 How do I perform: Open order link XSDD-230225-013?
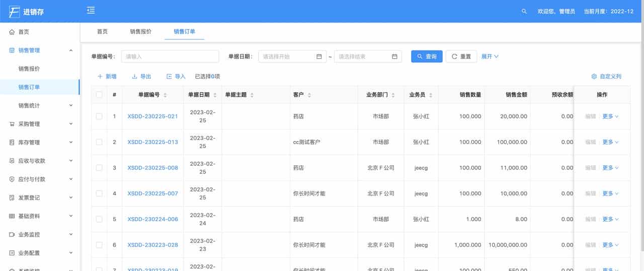pos(152,142)
